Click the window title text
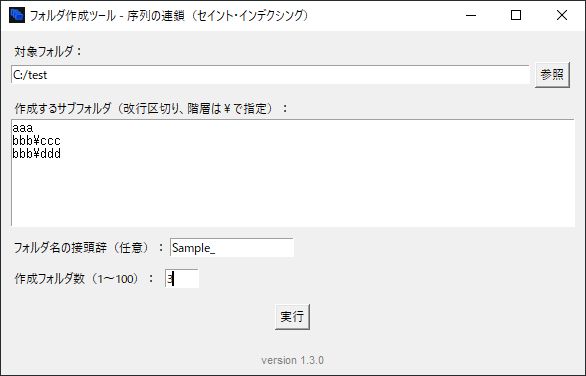The height and width of the screenshot is (376, 586). click(x=169, y=16)
